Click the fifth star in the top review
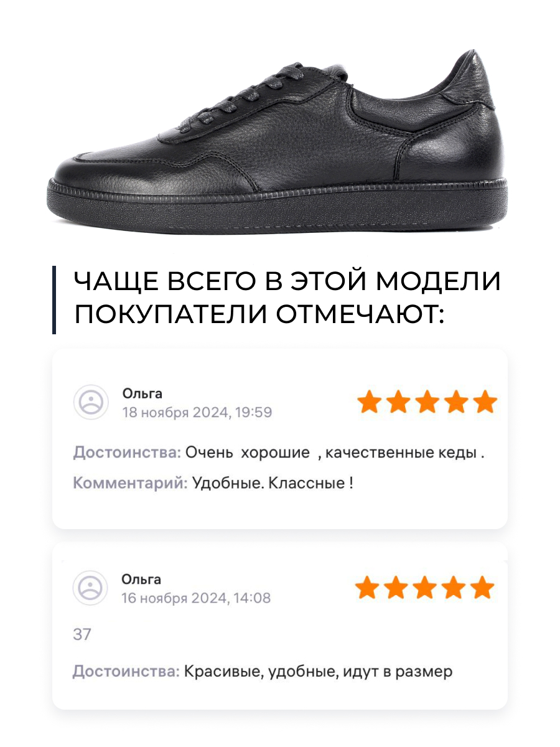This screenshot has height=747, width=560. [486, 402]
